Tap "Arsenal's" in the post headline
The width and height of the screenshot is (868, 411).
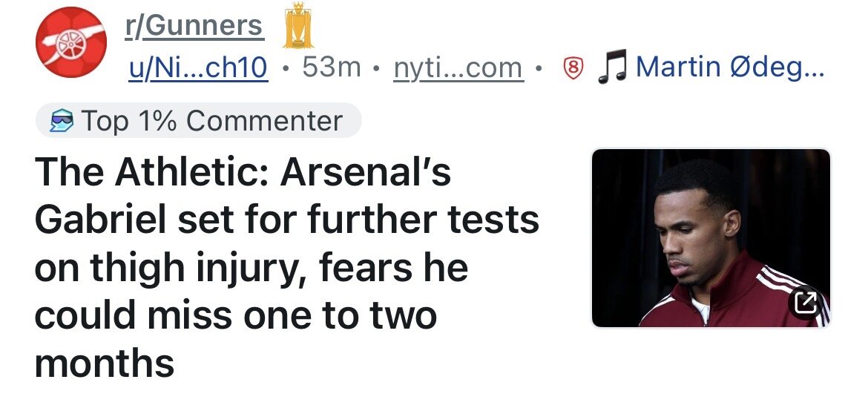(x=366, y=173)
